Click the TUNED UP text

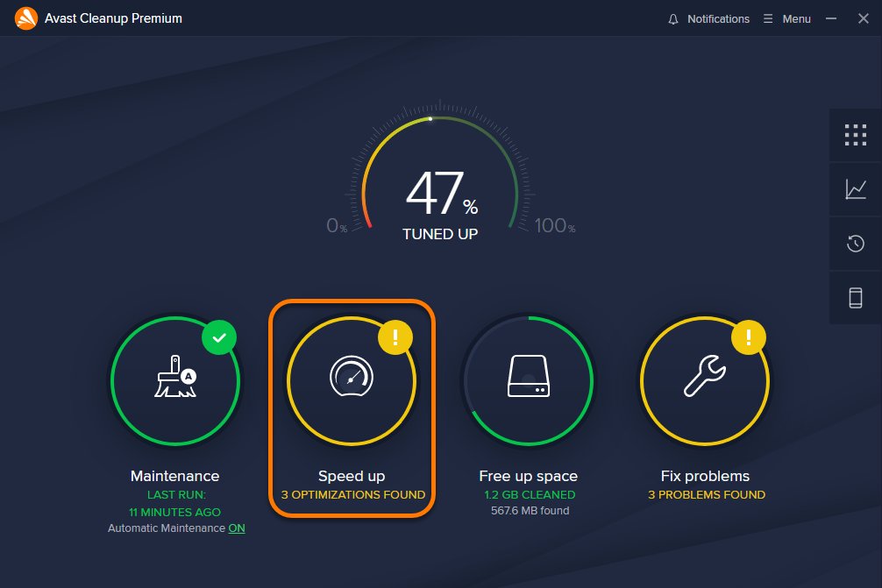point(440,234)
